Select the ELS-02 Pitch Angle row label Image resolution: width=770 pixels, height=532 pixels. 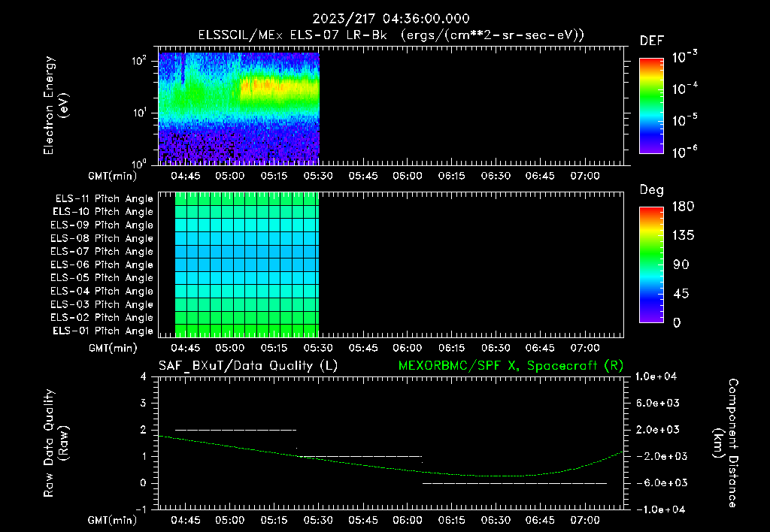102,318
